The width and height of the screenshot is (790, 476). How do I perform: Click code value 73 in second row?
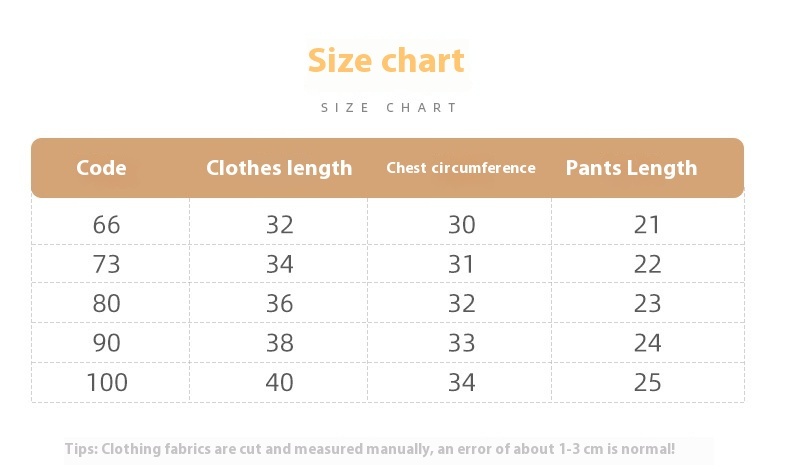click(x=106, y=264)
